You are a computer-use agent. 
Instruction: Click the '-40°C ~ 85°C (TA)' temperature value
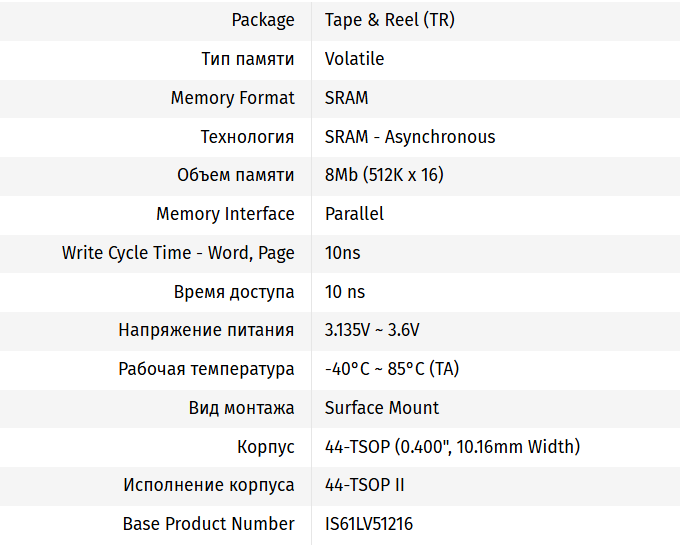pos(392,369)
